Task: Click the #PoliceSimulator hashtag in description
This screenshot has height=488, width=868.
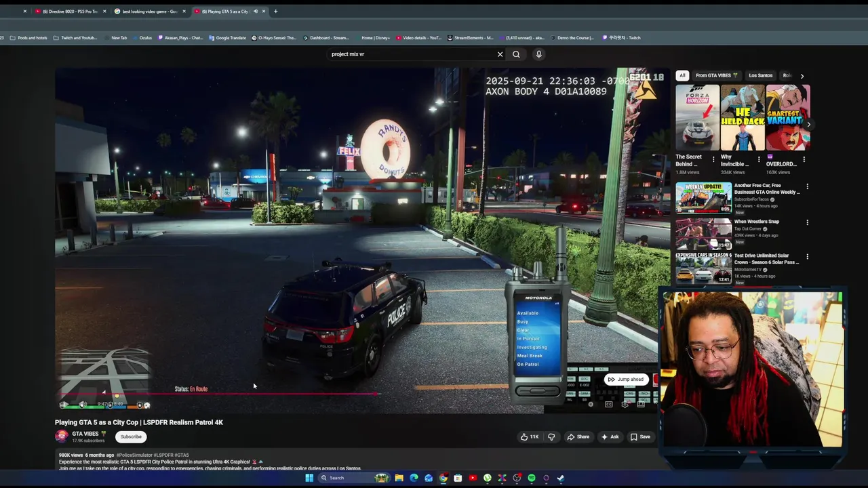Action: tap(134, 455)
